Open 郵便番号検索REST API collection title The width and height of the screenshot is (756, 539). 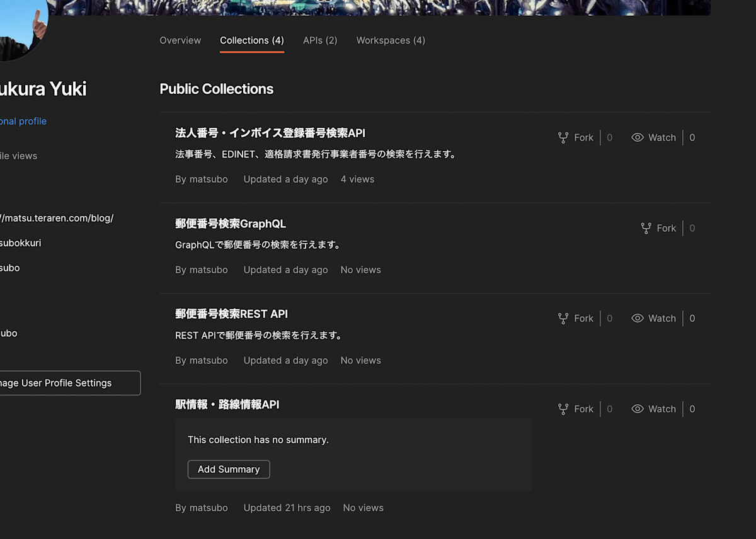coord(231,314)
